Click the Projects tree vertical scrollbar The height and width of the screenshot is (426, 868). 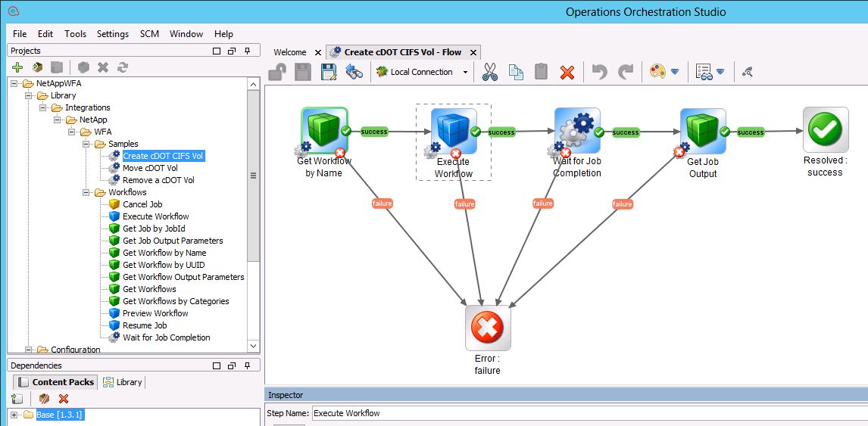[253, 175]
